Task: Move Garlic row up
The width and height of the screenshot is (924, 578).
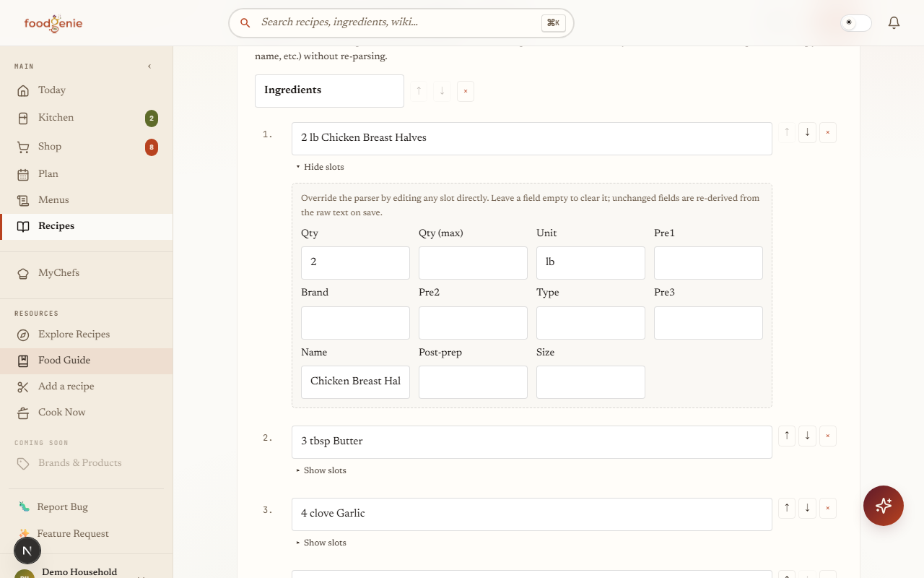Action: [x=787, y=509]
